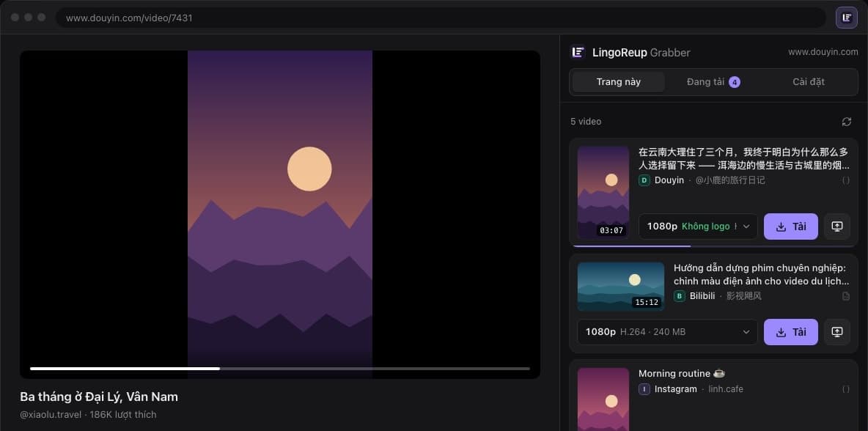Click the www.douyin.com label in the panel header
868x431 pixels.
pyautogui.click(x=823, y=52)
